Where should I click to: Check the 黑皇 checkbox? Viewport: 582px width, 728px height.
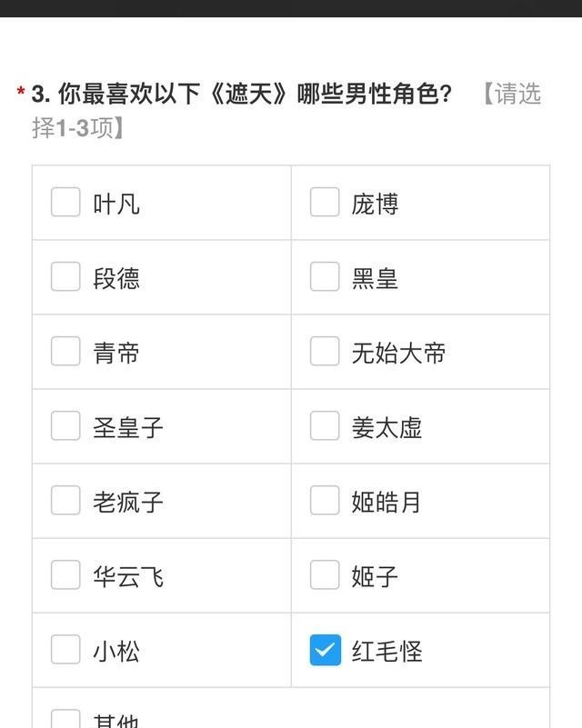pos(325,276)
